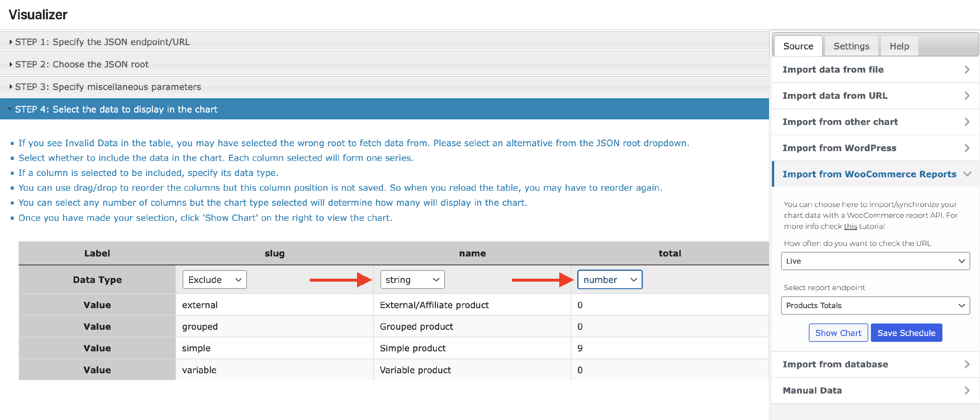Expand STEP 1 JSON endpoint section
The image size is (980, 420).
(102, 42)
